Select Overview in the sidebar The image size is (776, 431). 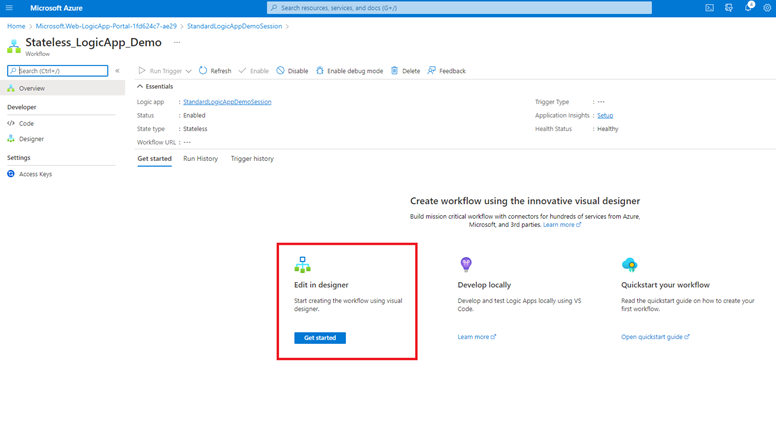(62, 88)
